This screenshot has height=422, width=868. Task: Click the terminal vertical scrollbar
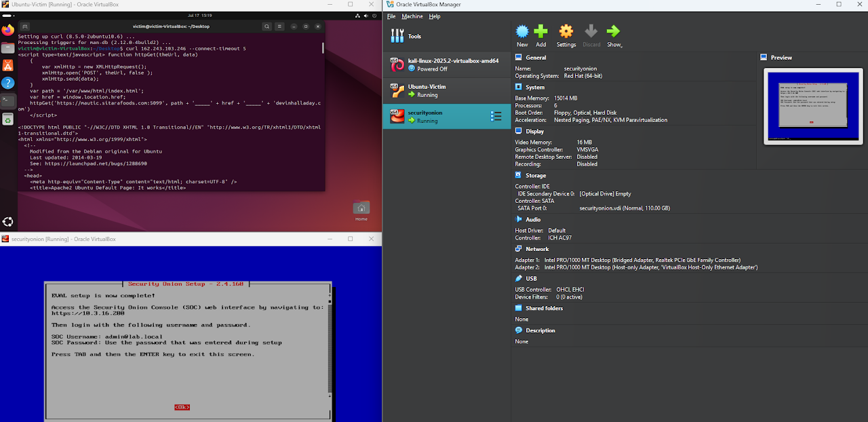tap(323, 47)
